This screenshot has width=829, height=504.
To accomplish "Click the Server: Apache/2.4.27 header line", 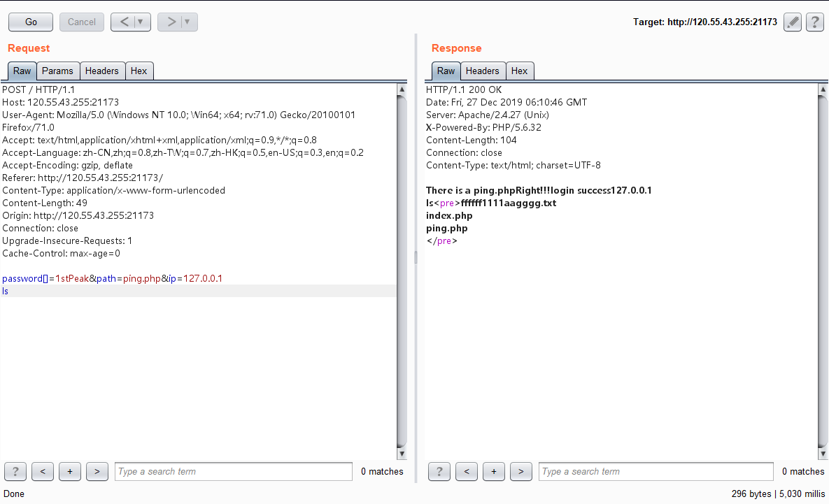I will click(x=488, y=115).
